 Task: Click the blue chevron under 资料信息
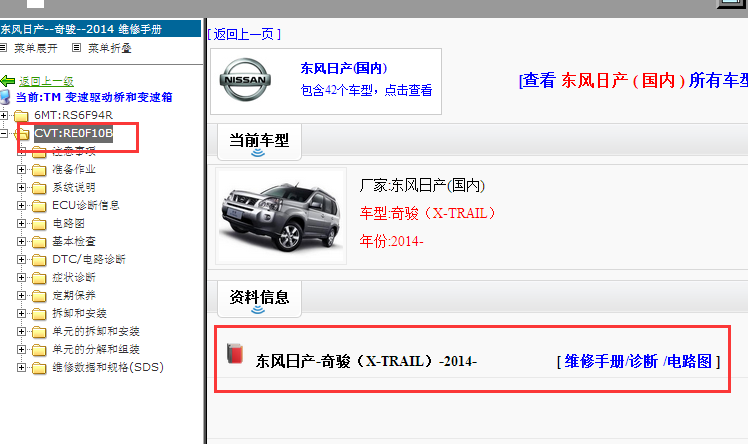click(258, 310)
